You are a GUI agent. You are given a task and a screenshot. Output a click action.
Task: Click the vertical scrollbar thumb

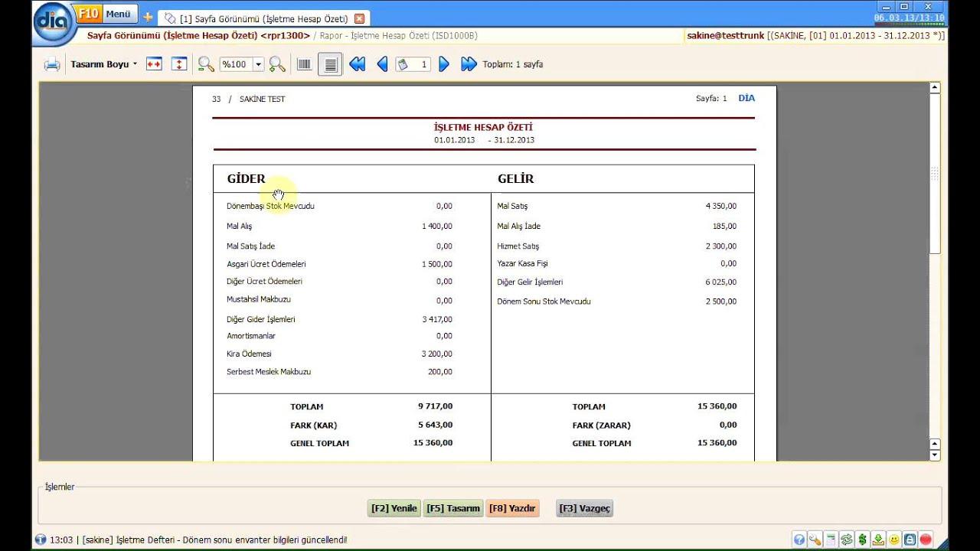click(934, 174)
